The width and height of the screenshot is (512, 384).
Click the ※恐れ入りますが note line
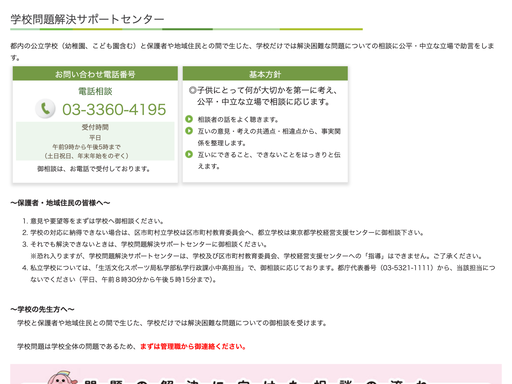(257, 256)
